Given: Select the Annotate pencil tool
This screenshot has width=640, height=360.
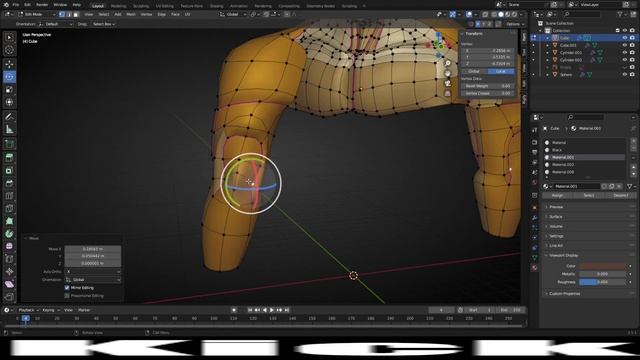Looking at the screenshot, I should click(9, 117).
